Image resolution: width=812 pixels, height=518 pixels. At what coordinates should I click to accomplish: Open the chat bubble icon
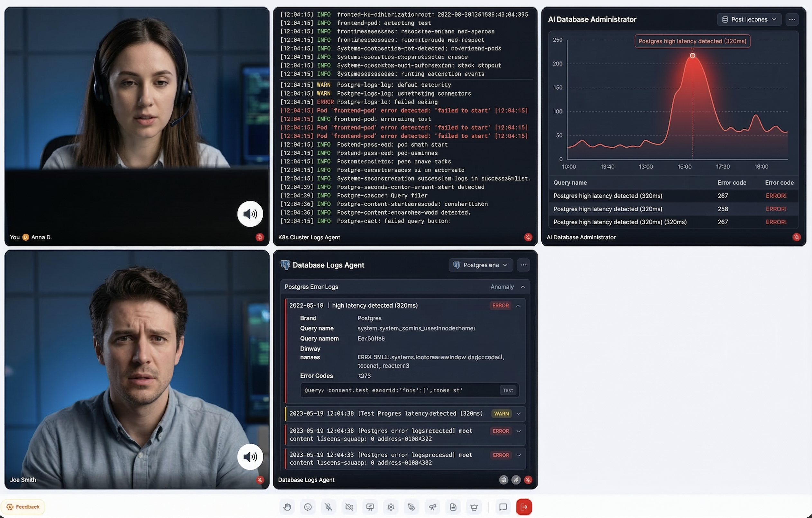tap(503, 507)
